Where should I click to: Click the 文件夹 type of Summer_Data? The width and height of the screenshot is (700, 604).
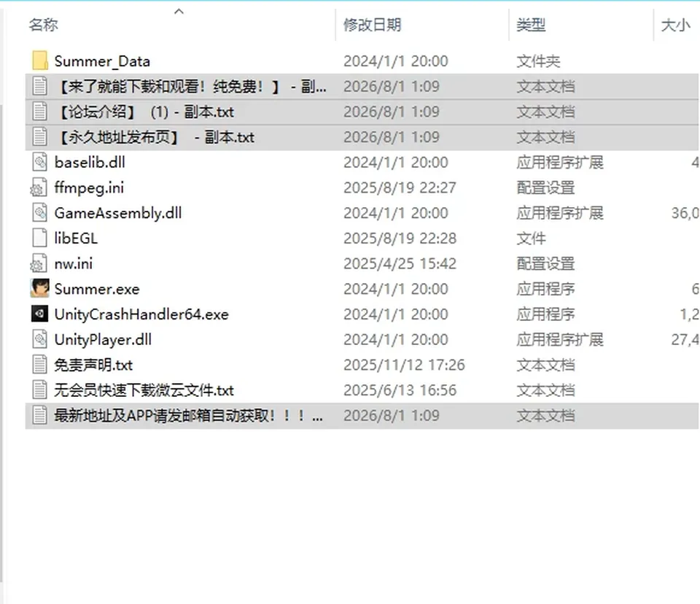(x=538, y=61)
